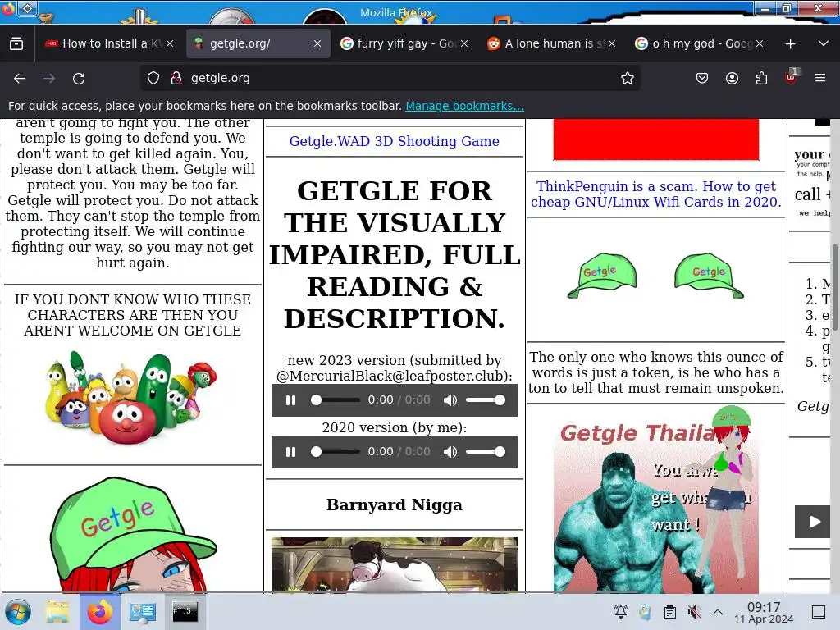The height and width of the screenshot is (630, 840).
Task: Open the extensions puzzle icon
Action: click(761, 78)
